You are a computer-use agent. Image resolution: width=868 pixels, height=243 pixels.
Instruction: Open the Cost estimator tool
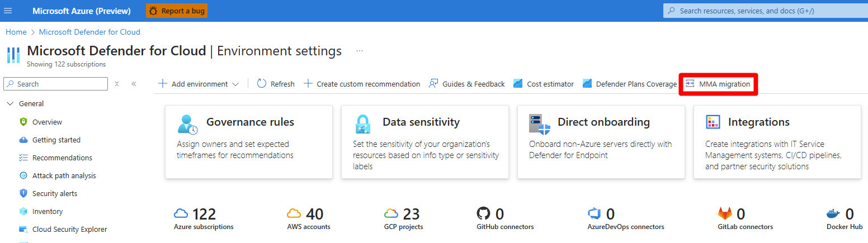[544, 84]
